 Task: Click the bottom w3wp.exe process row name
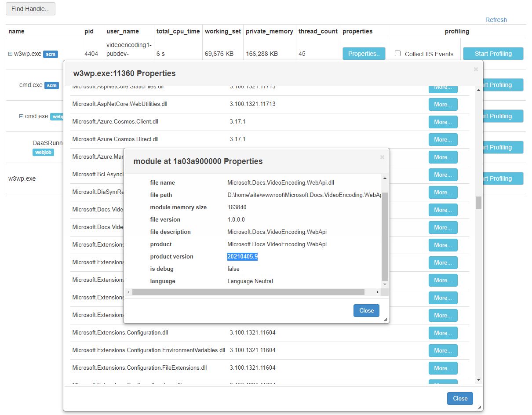[x=22, y=178]
